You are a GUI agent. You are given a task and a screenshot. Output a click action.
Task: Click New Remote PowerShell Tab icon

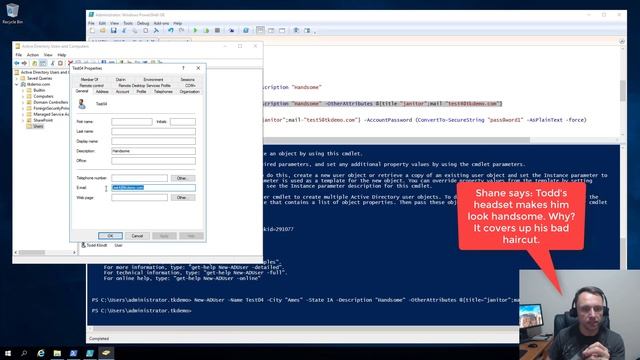(x=231, y=31)
